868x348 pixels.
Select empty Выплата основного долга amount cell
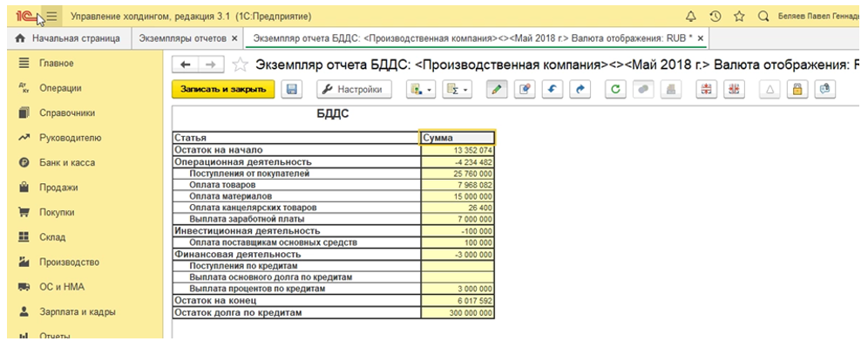pos(458,277)
